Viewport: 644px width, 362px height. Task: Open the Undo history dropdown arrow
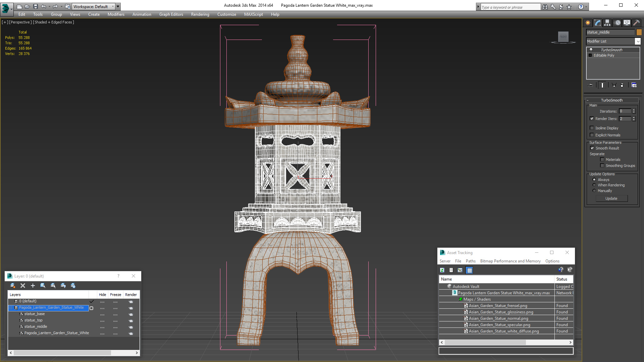pos(49,6)
